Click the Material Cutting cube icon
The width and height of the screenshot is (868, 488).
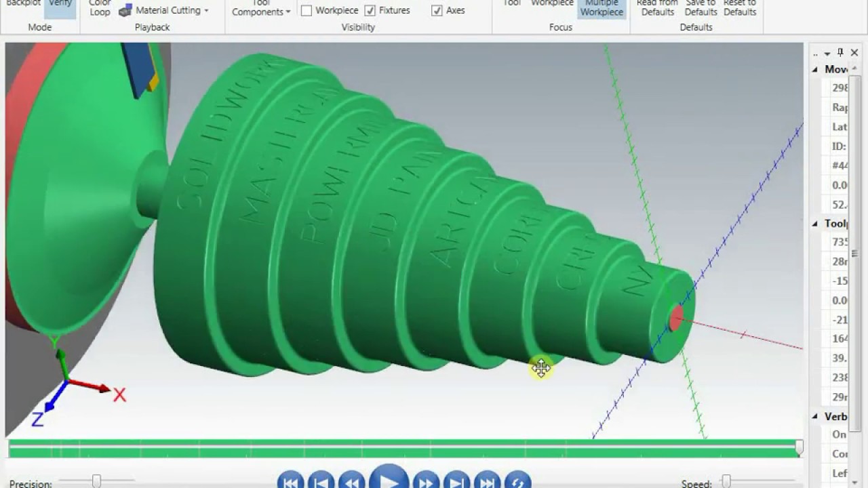[x=125, y=10]
